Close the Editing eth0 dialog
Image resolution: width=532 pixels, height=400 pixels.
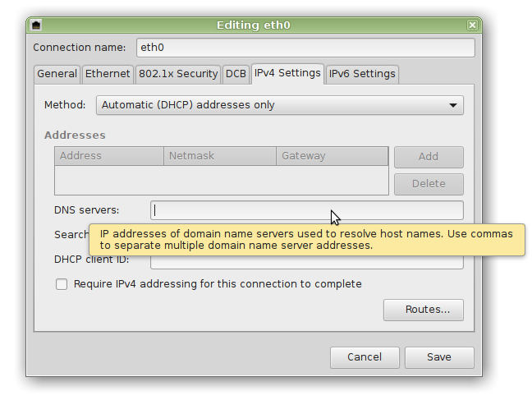(471, 25)
